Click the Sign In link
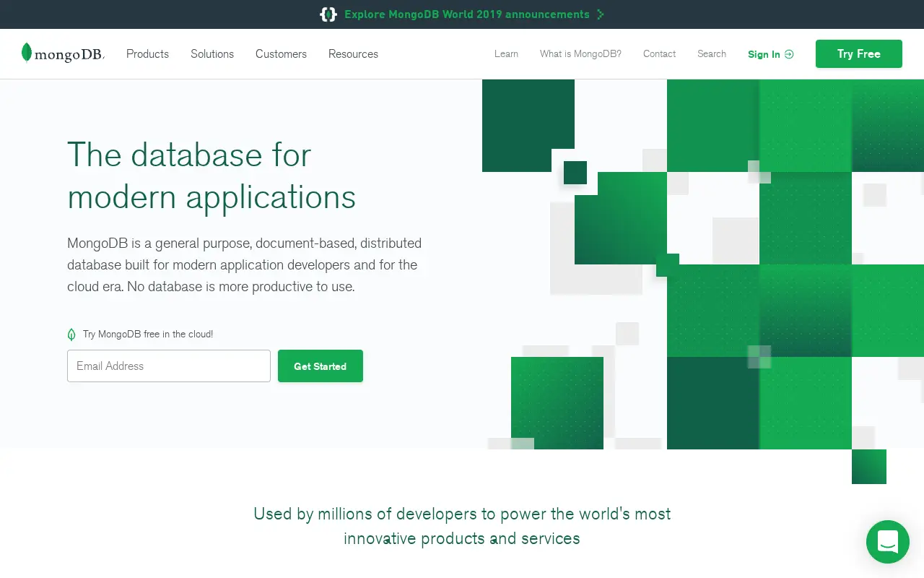Viewport: 924px width, 578px height. 764,54
